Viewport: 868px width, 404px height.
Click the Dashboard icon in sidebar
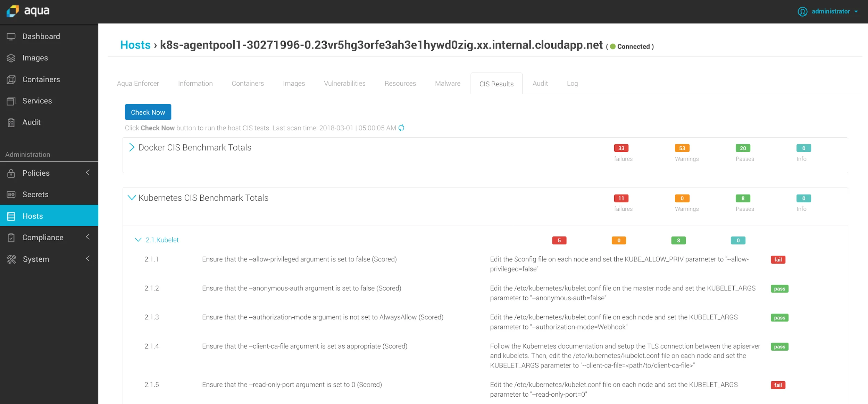(11, 36)
